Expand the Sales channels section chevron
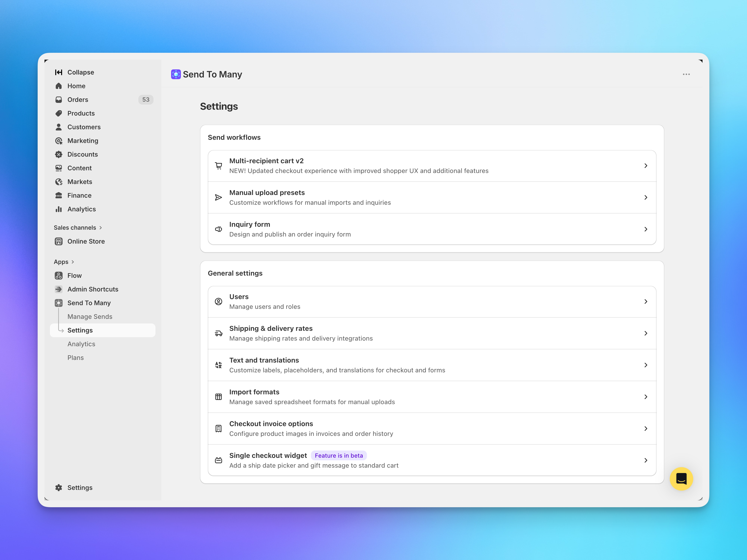747x560 pixels. [101, 227]
